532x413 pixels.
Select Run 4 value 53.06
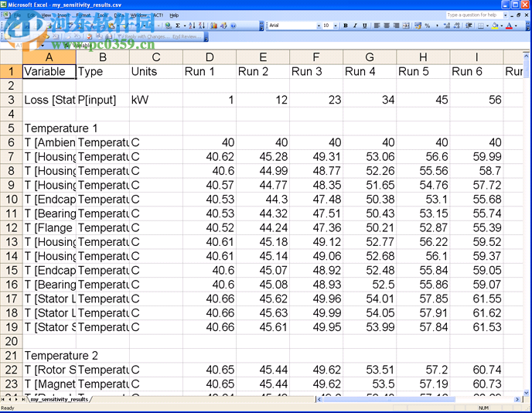[x=370, y=157]
